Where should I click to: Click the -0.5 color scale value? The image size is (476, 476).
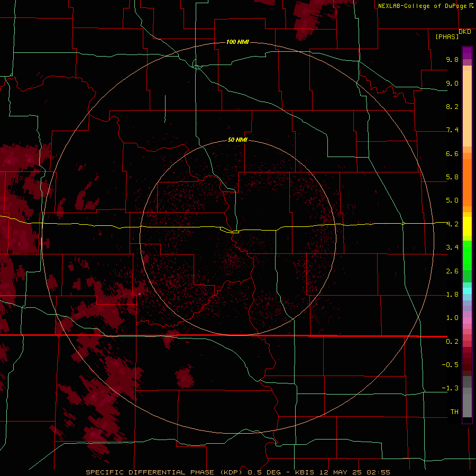(450, 364)
